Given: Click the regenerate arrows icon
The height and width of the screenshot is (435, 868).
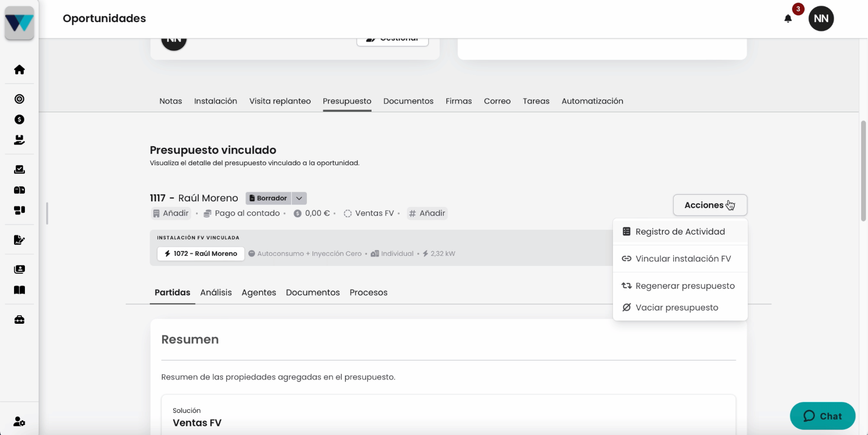Looking at the screenshot, I should 626,286.
